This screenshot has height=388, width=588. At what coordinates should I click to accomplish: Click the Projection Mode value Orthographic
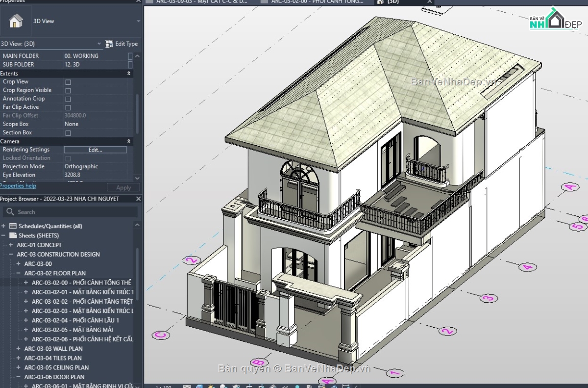tap(81, 166)
